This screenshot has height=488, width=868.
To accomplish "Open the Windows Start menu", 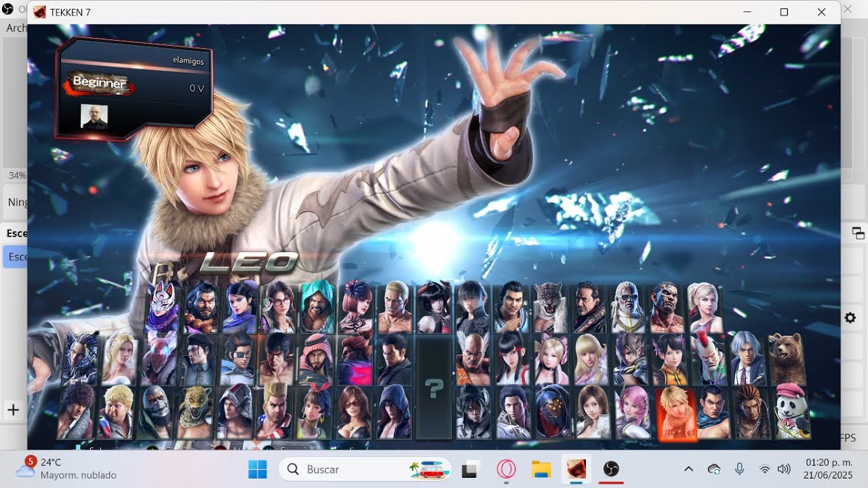I will tap(258, 469).
